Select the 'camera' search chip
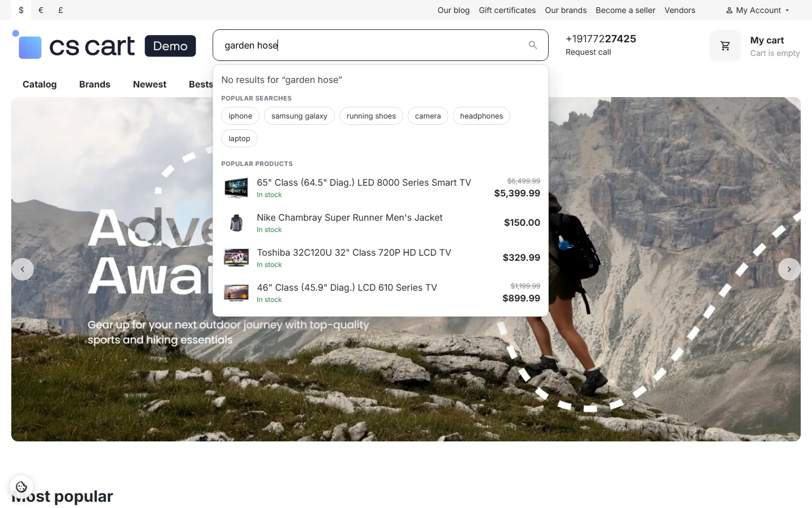Screen dimensions: 812x508 click(x=428, y=116)
